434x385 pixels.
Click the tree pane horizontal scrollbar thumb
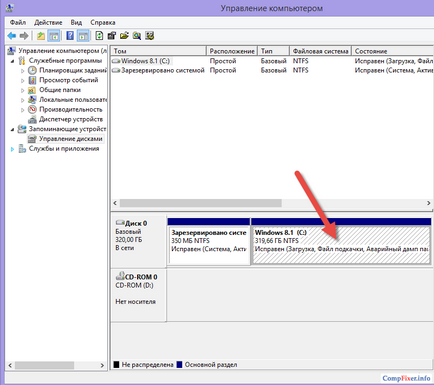click(x=44, y=365)
